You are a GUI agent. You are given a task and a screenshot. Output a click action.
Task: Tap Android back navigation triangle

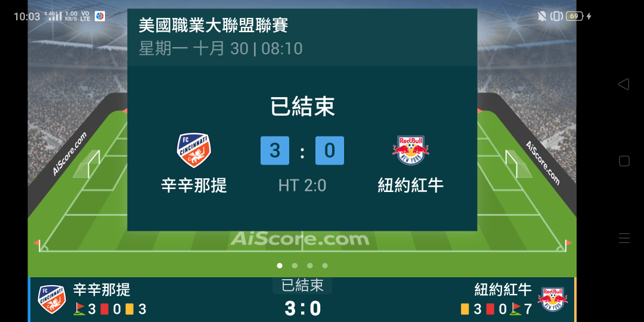[x=624, y=84]
